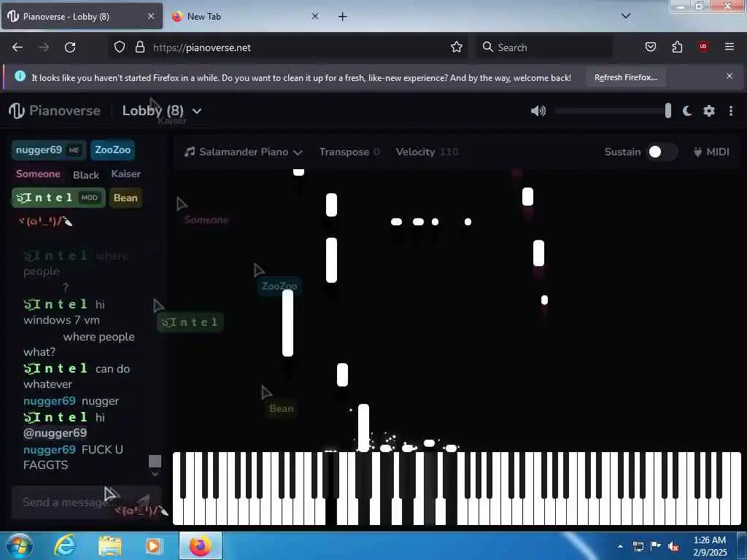Click the Firefox back arrow
747x560 pixels.
point(18,47)
